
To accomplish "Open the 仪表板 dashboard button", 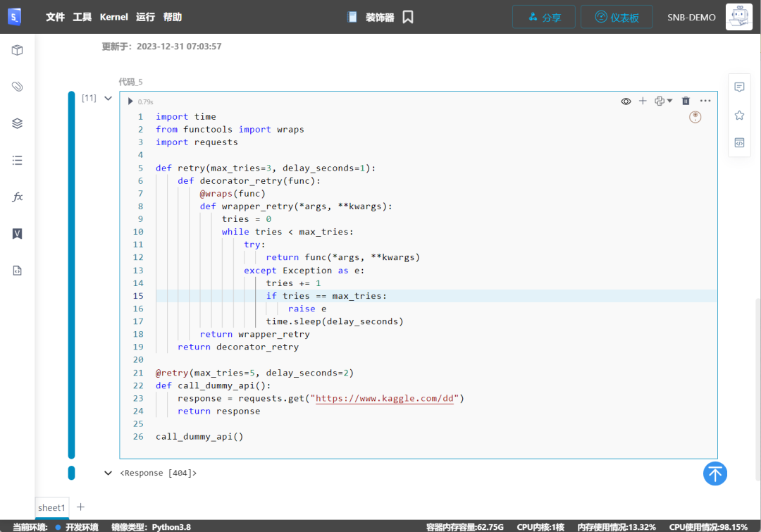I will click(x=617, y=17).
